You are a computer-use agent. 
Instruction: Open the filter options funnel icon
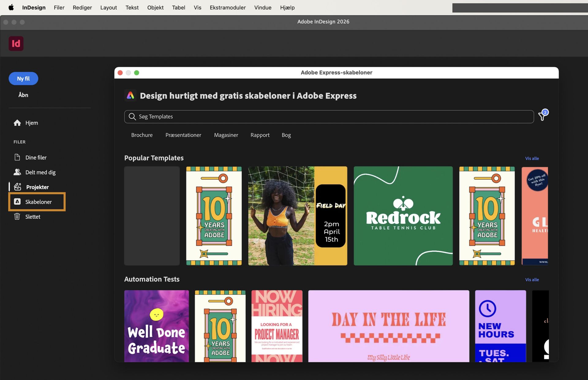[x=542, y=116]
